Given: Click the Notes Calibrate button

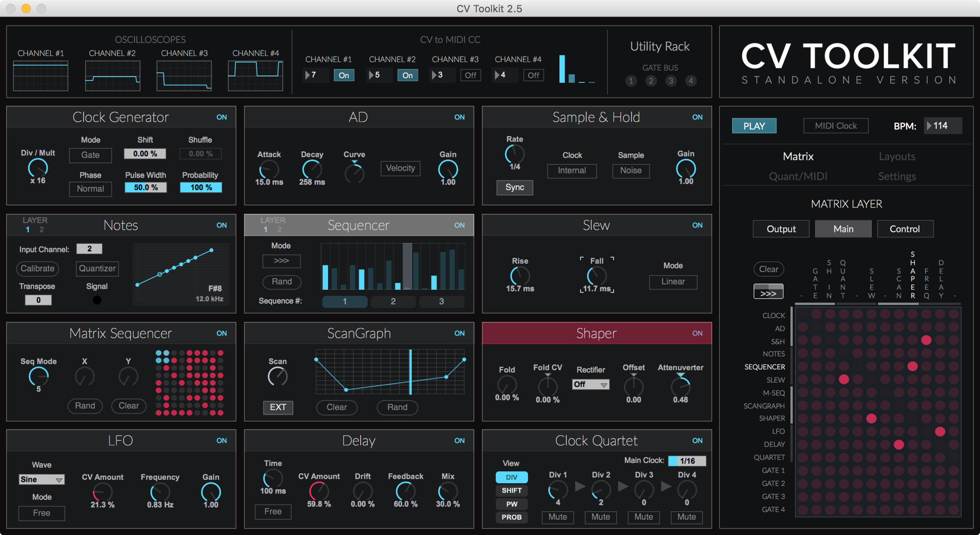Looking at the screenshot, I should tap(38, 269).
